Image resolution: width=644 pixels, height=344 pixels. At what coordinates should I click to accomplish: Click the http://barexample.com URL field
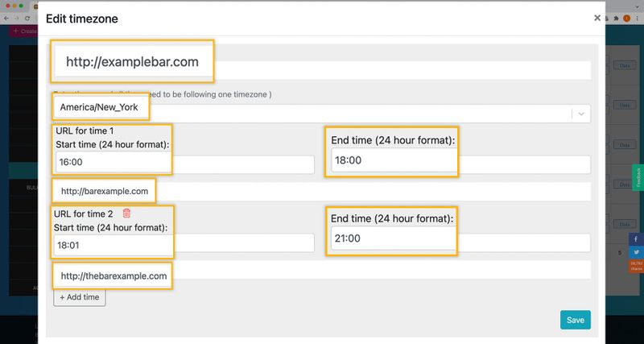click(x=322, y=192)
